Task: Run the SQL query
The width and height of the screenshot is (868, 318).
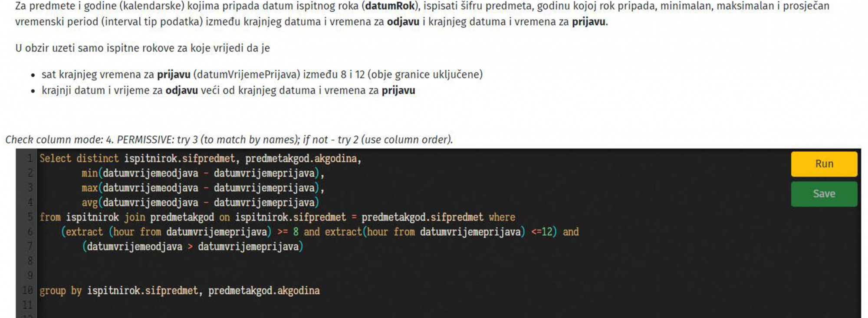Action: pyautogui.click(x=824, y=164)
